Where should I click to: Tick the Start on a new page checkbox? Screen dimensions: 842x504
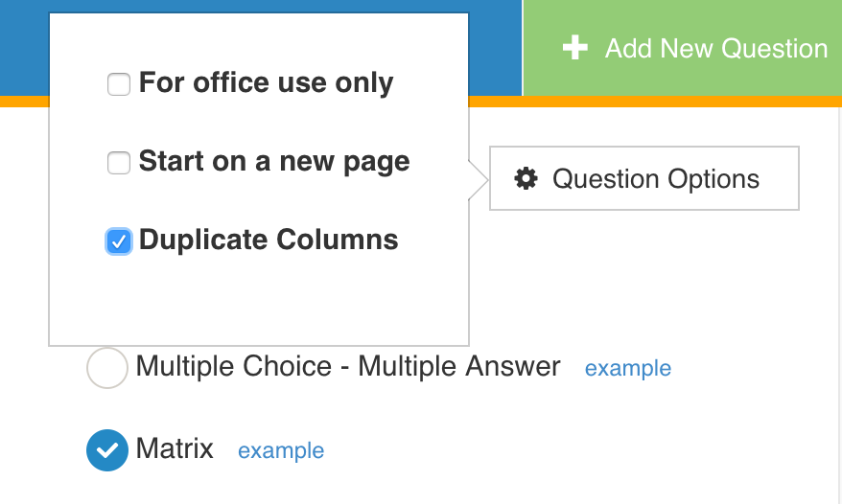[x=119, y=163]
